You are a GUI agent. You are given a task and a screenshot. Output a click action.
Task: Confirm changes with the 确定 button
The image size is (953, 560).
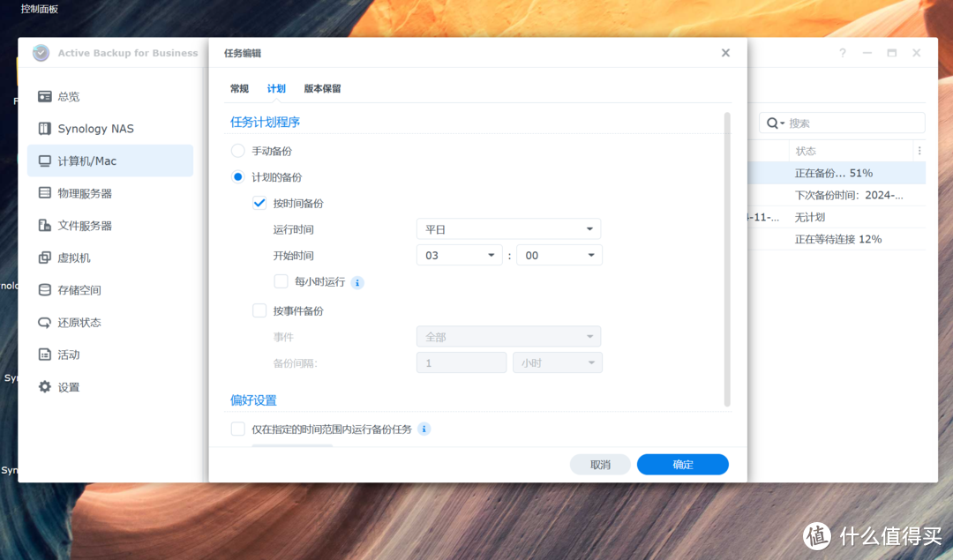point(682,464)
